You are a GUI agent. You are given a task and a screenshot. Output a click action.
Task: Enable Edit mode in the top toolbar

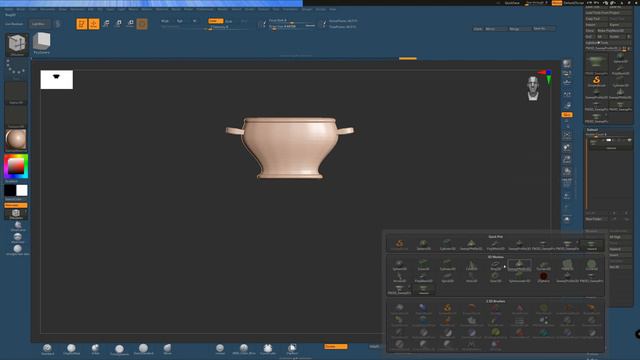[82, 24]
